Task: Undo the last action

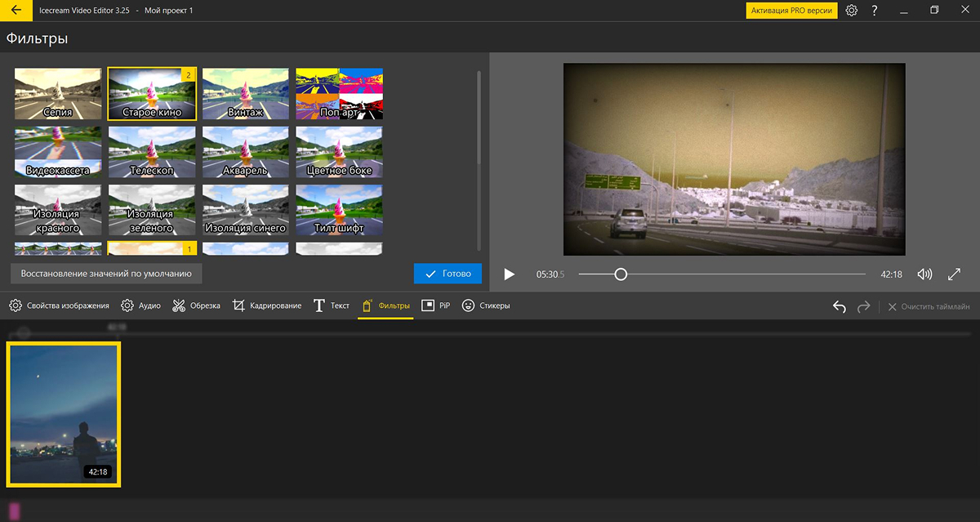Action: coord(839,306)
